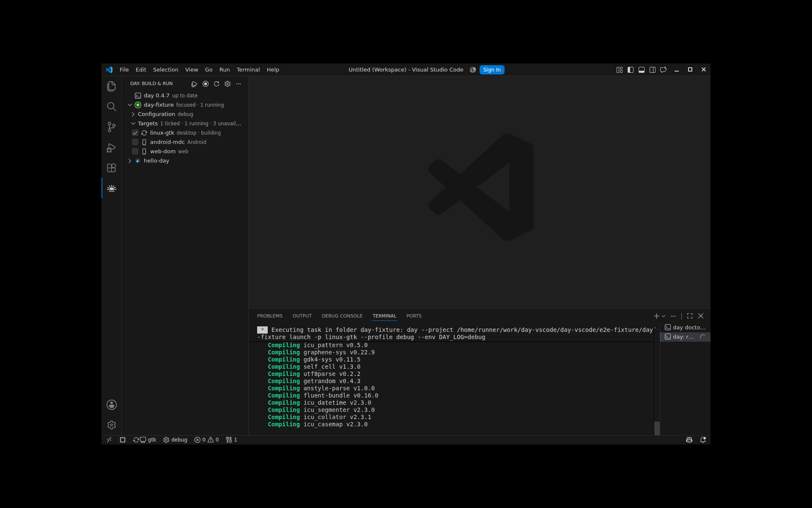The width and height of the screenshot is (812, 508).
Task: Open the Selection menu
Action: [x=165, y=70]
